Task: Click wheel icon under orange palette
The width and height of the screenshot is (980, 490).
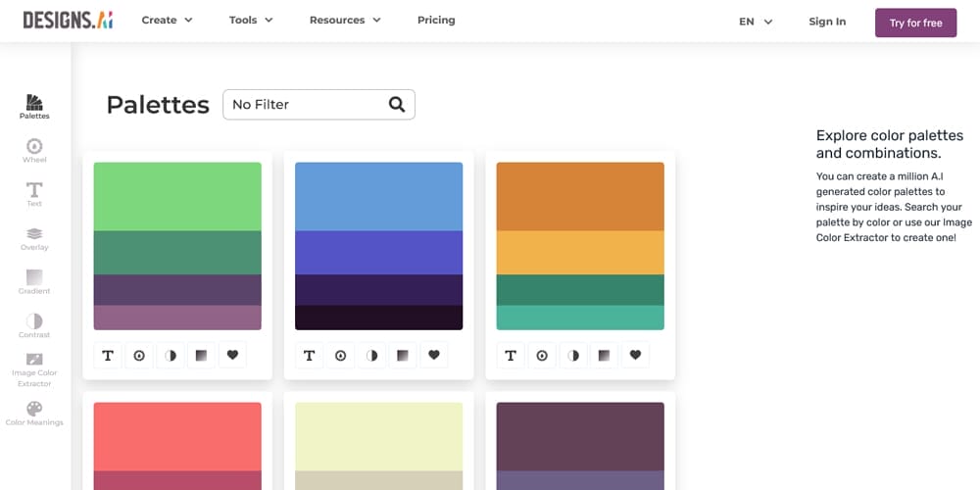Action: pos(542,355)
